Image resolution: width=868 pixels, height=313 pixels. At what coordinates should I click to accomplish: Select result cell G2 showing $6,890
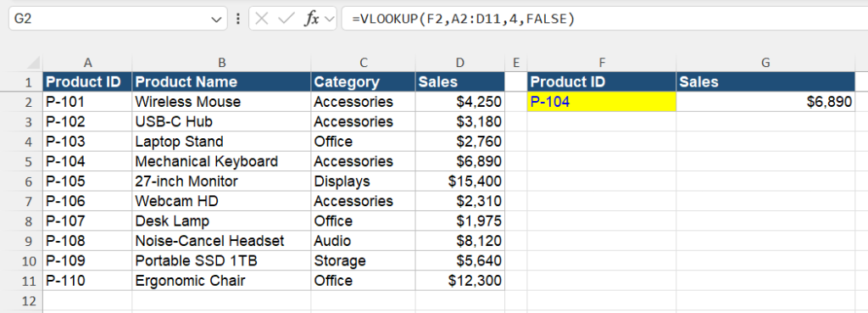pyautogui.click(x=765, y=102)
